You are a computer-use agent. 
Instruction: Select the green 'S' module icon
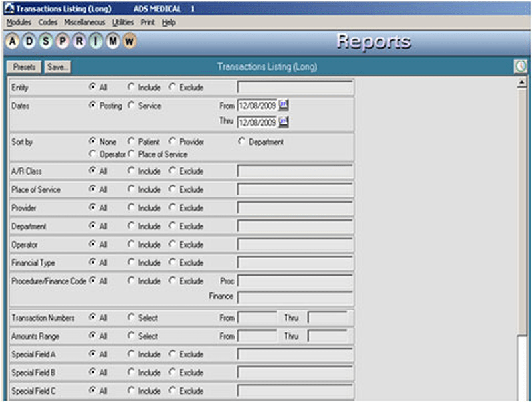(46, 42)
